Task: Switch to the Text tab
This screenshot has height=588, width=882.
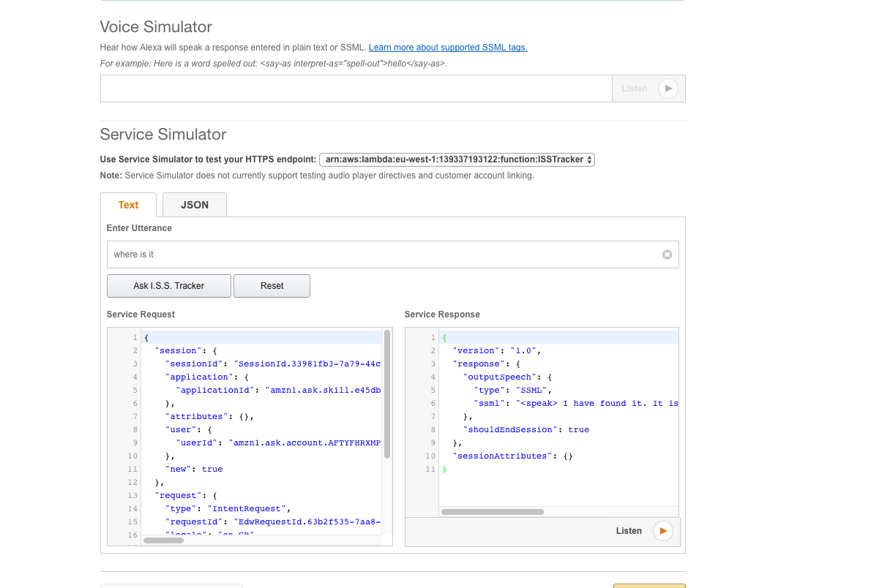Action: click(x=128, y=205)
